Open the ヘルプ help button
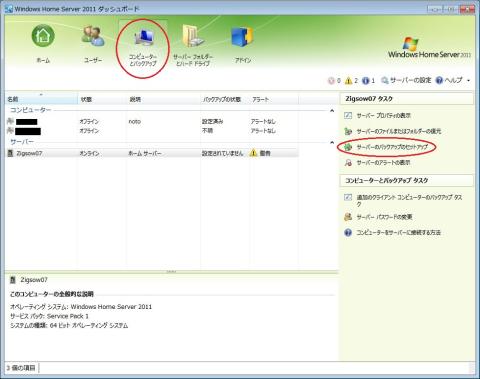480x379 pixels. 449,80
